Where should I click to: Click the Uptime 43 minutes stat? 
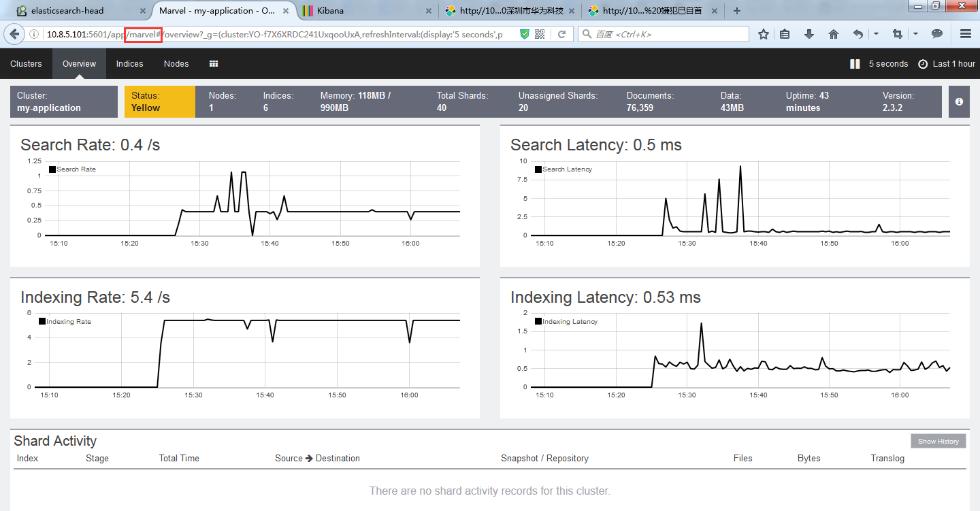click(807, 101)
